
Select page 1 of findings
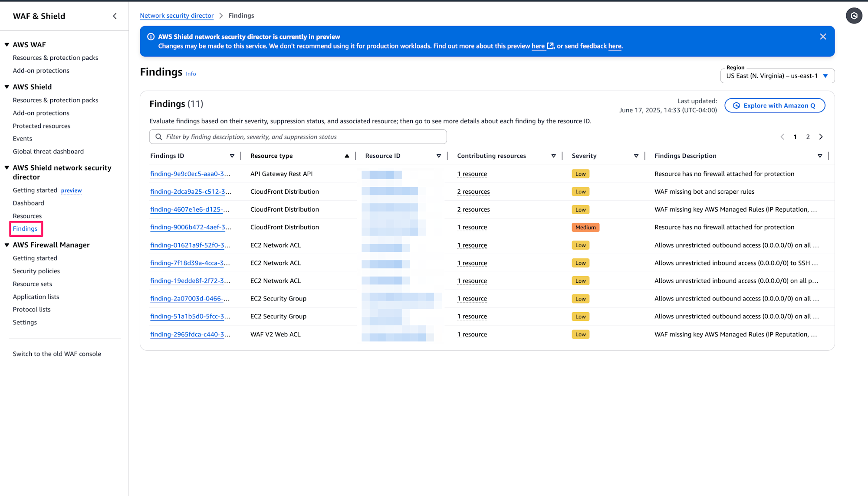[795, 137]
